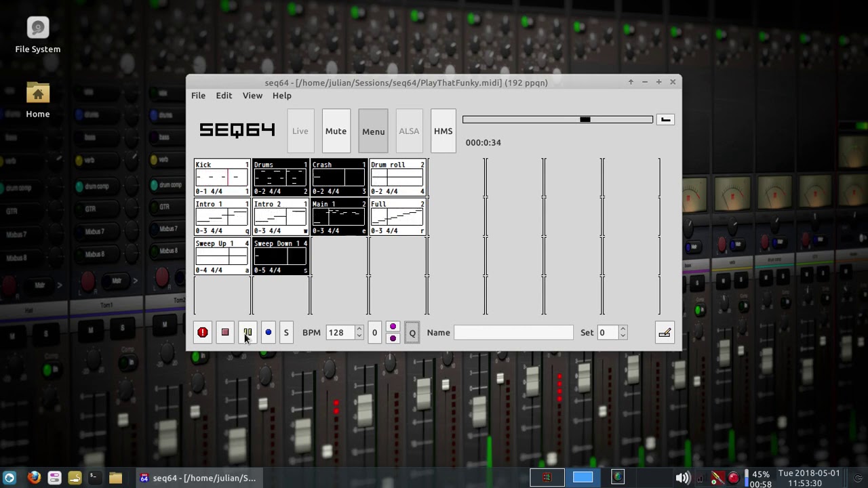Open the Help menu

[282, 96]
